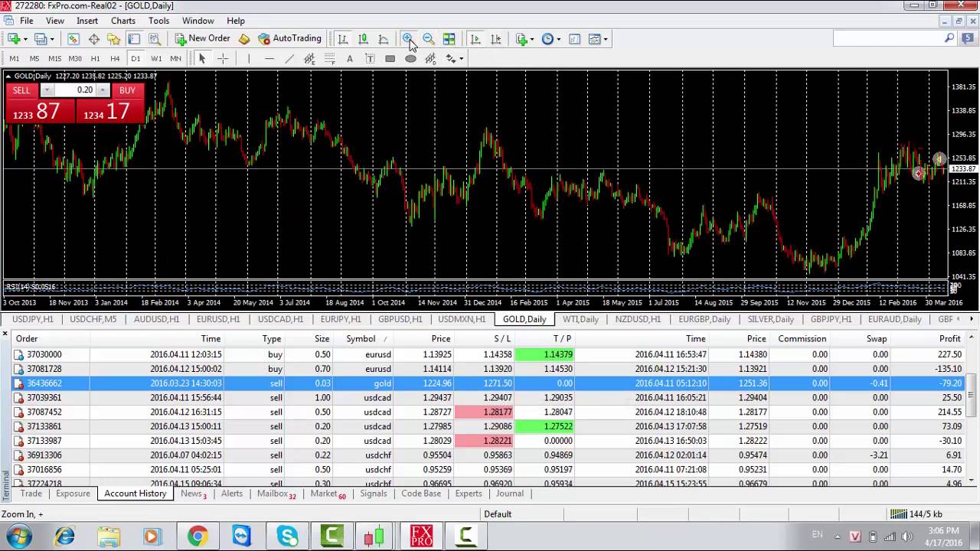Switch to the EURUSD,H1 chart tab
The image size is (980, 551).
(218, 319)
